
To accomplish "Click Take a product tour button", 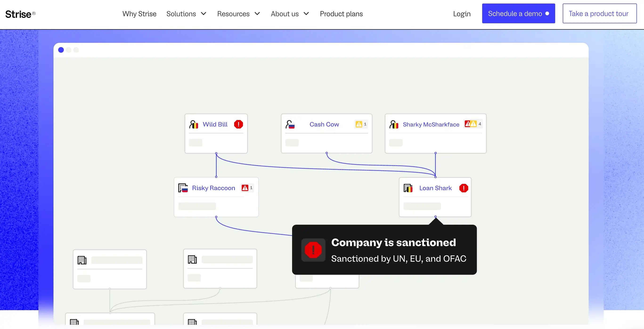I will click(x=599, y=13).
